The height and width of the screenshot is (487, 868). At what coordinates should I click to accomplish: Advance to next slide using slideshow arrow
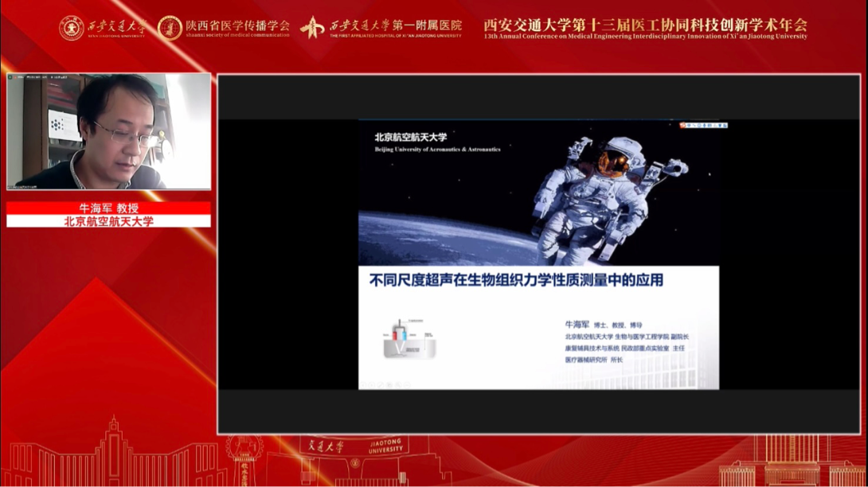click(372, 384)
